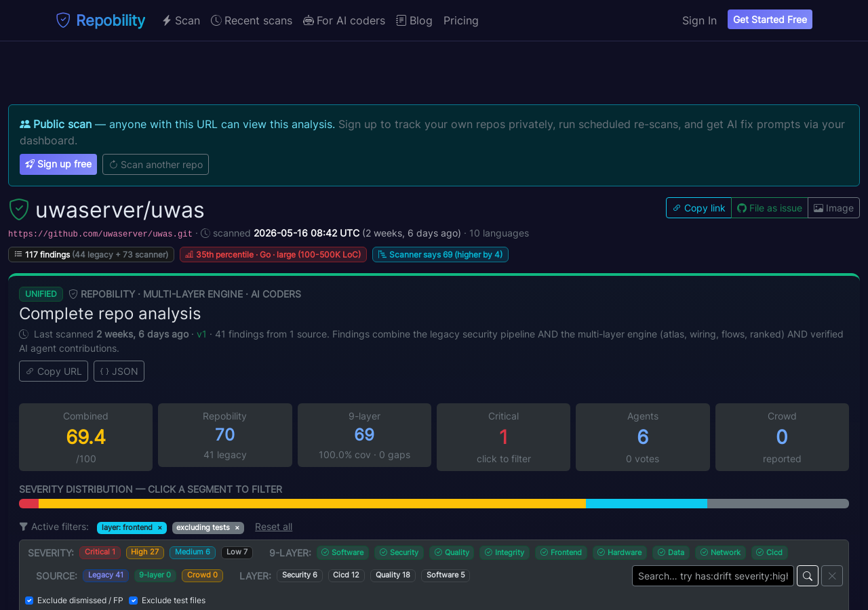Click yellow high segment of severity bar
The width and height of the screenshot is (868, 610).
coord(312,504)
